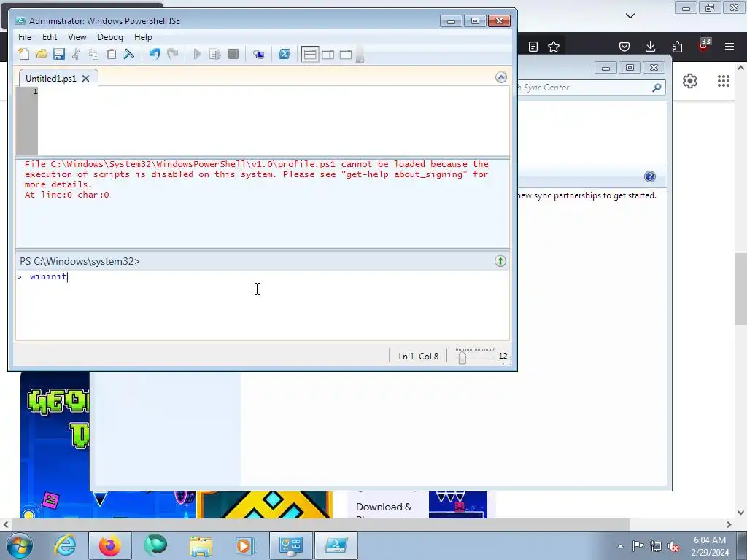
Task: Undo the last edit in PowerShell ISE
Action: (155, 54)
